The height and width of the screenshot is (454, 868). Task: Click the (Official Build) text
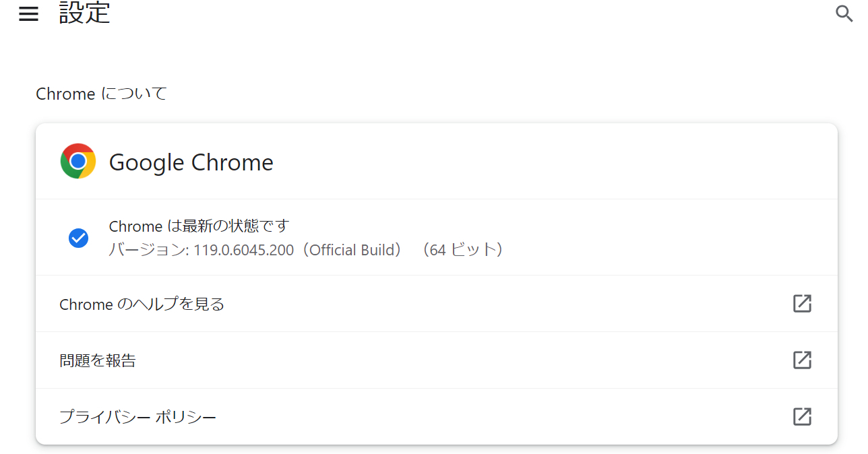coord(351,251)
